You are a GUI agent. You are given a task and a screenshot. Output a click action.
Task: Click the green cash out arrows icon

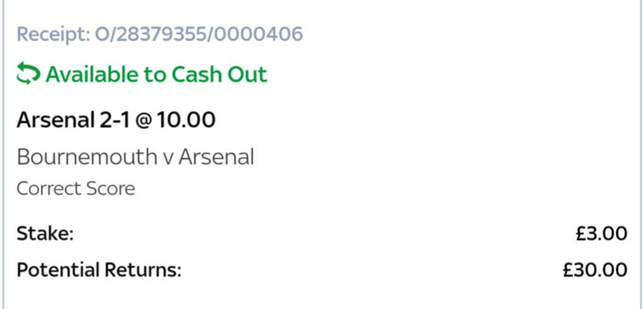pos(29,75)
